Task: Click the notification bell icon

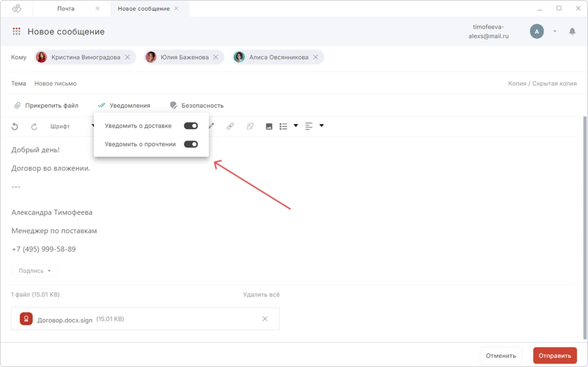Action: point(572,31)
